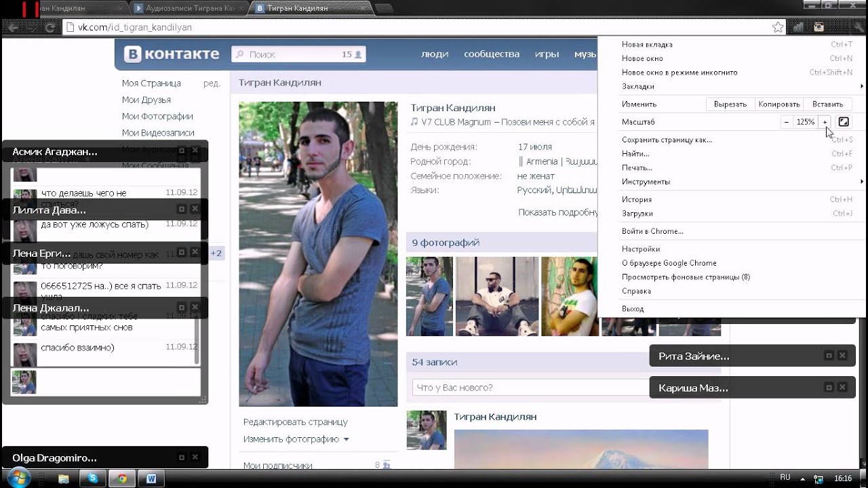
Task: Pop out the Лена Джалал chat
Action: point(182,307)
